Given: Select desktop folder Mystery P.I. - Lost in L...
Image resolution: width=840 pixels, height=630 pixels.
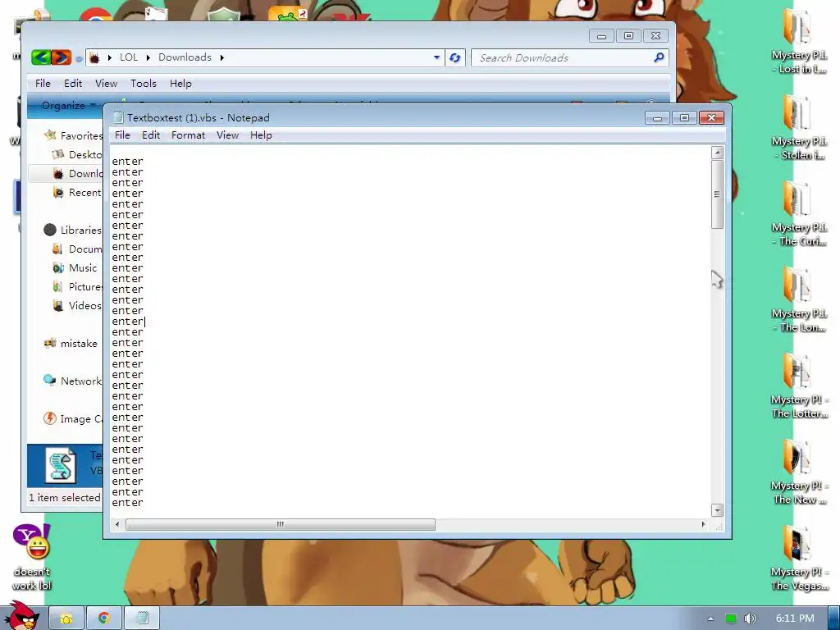Looking at the screenshot, I should click(x=798, y=42).
